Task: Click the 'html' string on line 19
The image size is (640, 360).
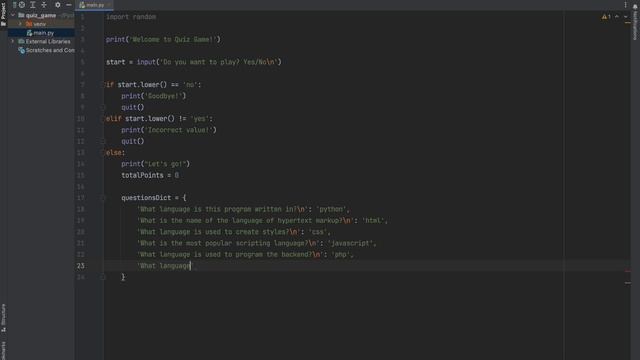Action: coord(373,220)
